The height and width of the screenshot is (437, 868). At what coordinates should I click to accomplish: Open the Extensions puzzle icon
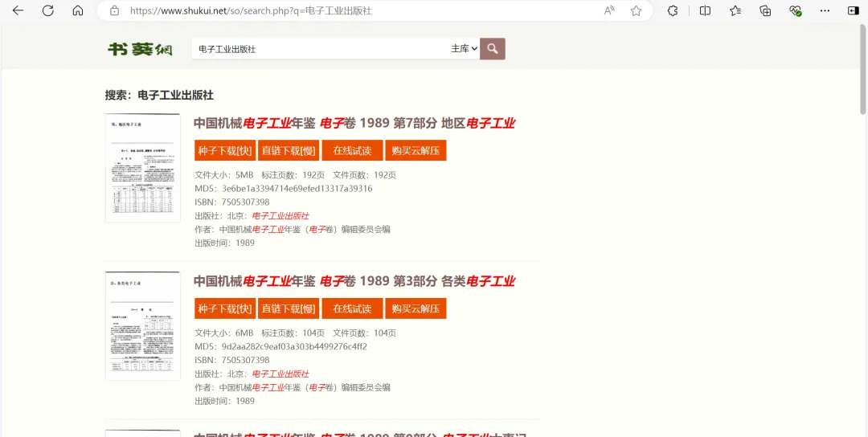pos(673,10)
